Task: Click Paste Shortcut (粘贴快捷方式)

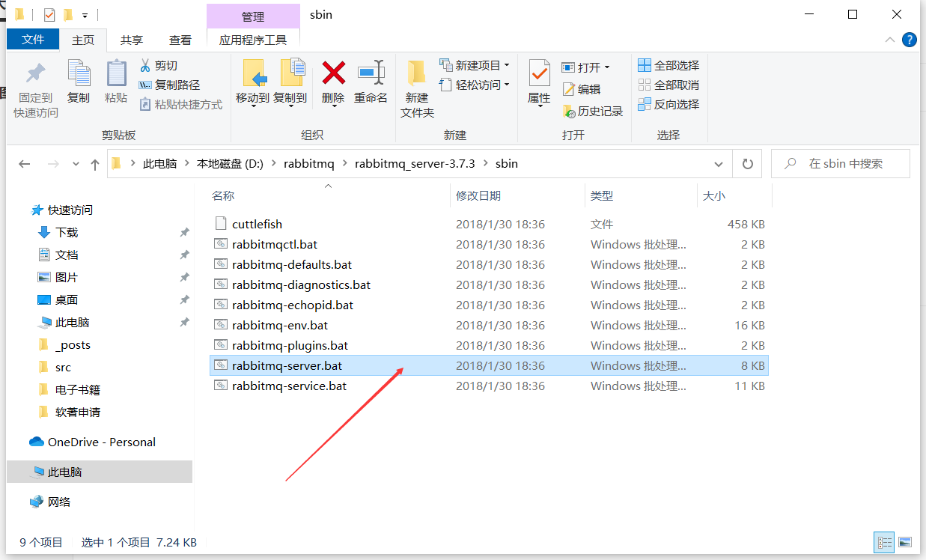Action: [x=180, y=105]
